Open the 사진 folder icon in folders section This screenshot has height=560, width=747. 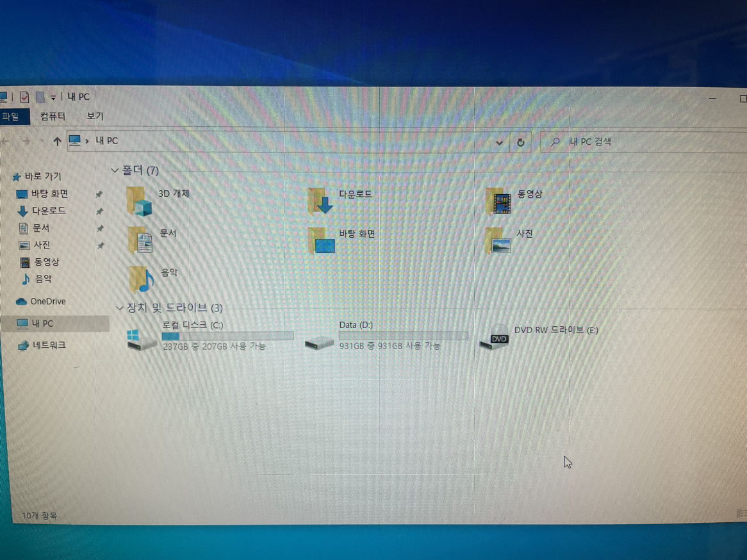(x=498, y=241)
